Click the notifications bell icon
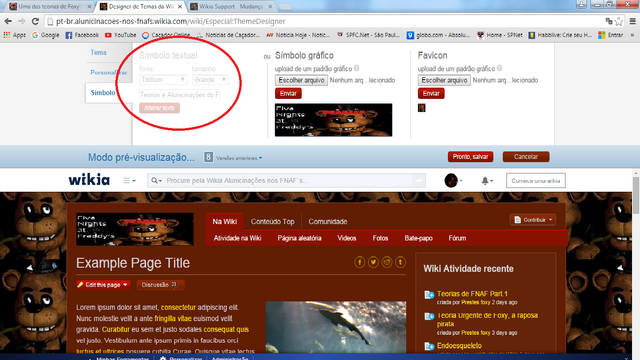The image size is (640, 360). point(485,180)
